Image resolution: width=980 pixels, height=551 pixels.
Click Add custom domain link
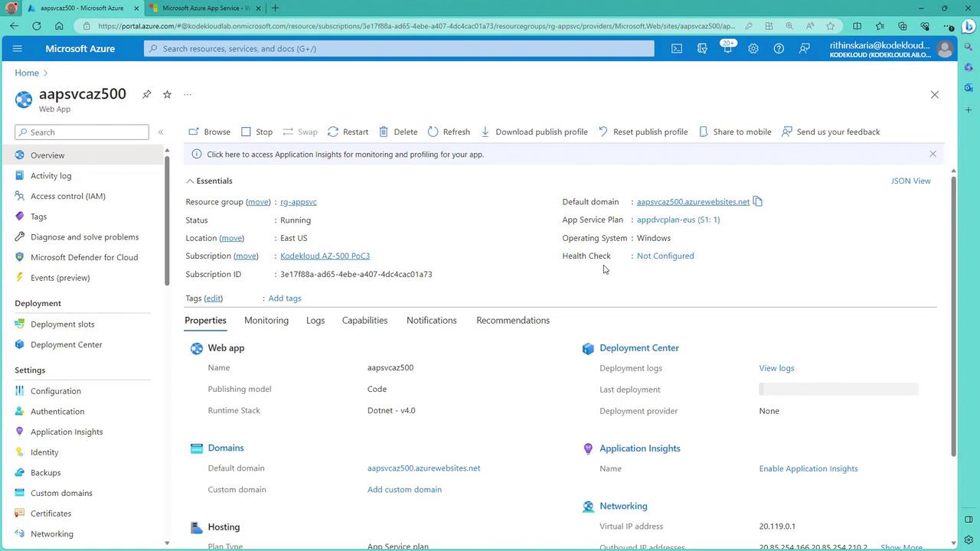coord(404,490)
